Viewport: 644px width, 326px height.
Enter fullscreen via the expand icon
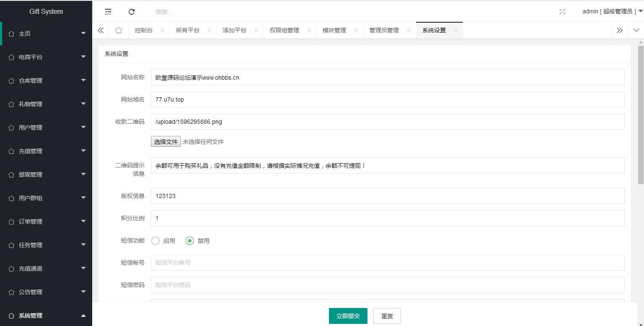[x=562, y=11]
